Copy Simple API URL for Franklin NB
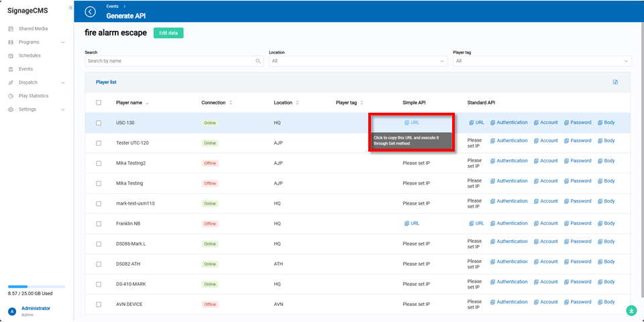Viewport: 644px width, 322px height. [x=412, y=223]
